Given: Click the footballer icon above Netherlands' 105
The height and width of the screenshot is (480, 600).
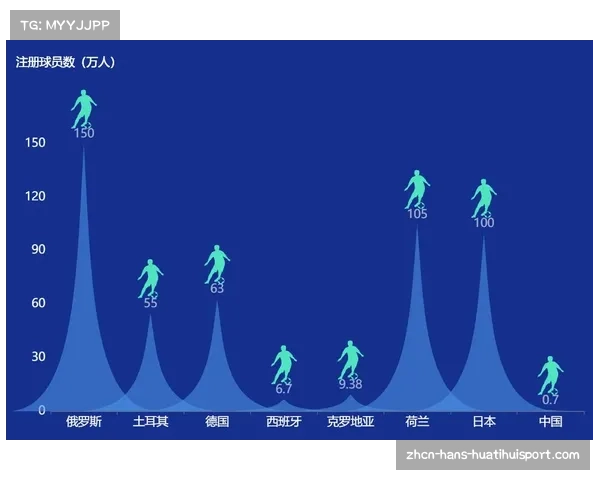Looking at the screenshot, I should [x=417, y=189].
